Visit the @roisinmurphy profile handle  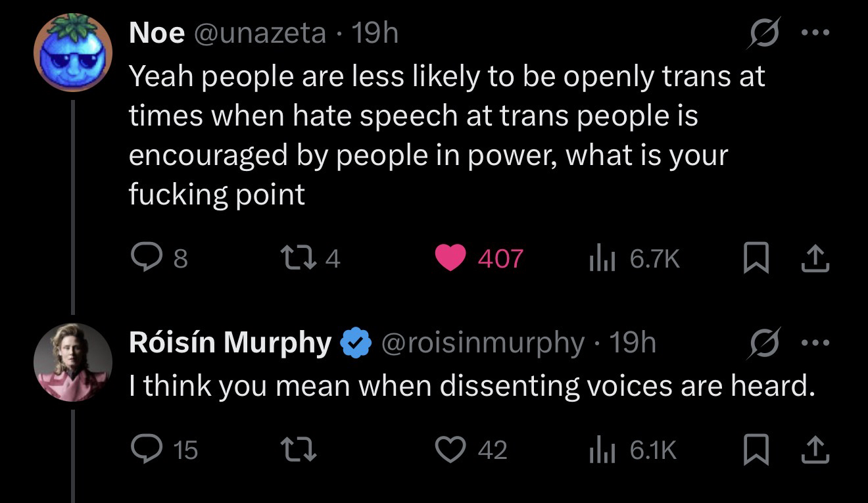coord(483,342)
